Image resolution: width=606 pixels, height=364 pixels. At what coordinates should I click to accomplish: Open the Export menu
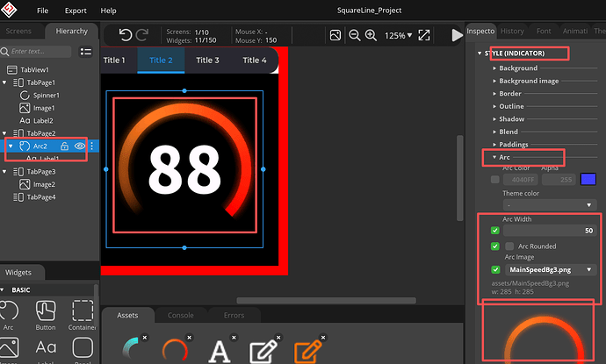click(x=76, y=11)
